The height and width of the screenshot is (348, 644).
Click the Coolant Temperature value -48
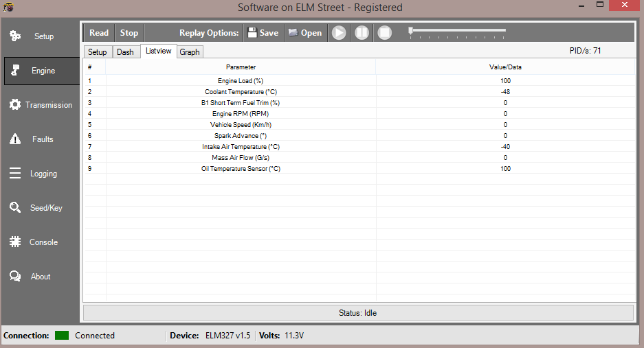pos(505,92)
